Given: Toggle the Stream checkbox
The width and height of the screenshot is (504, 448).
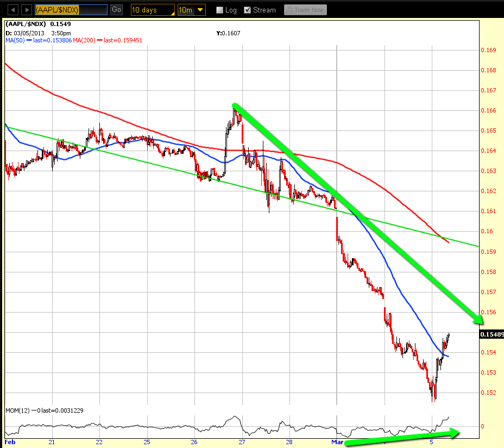Looking at the screenshot, I should pyautogui.click(x=247, y=10).
